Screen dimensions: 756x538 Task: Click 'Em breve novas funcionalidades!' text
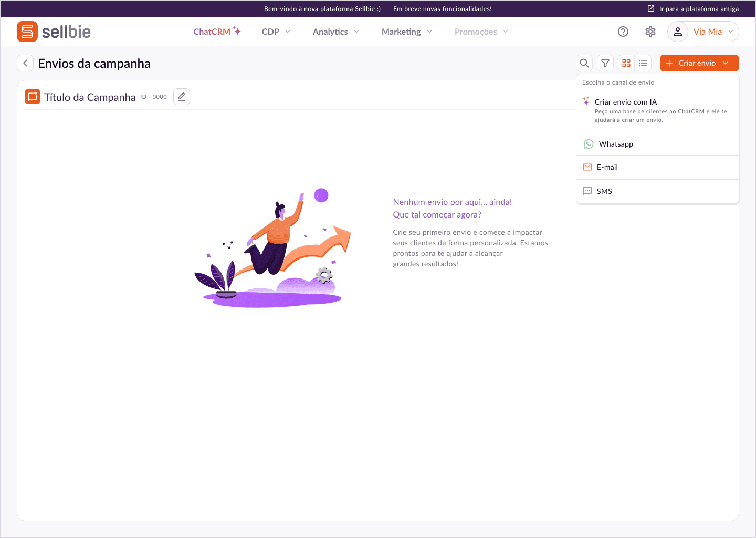[x=443, y=9]
